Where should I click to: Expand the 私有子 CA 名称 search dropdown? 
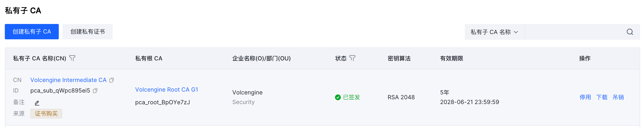pos(494,32)
